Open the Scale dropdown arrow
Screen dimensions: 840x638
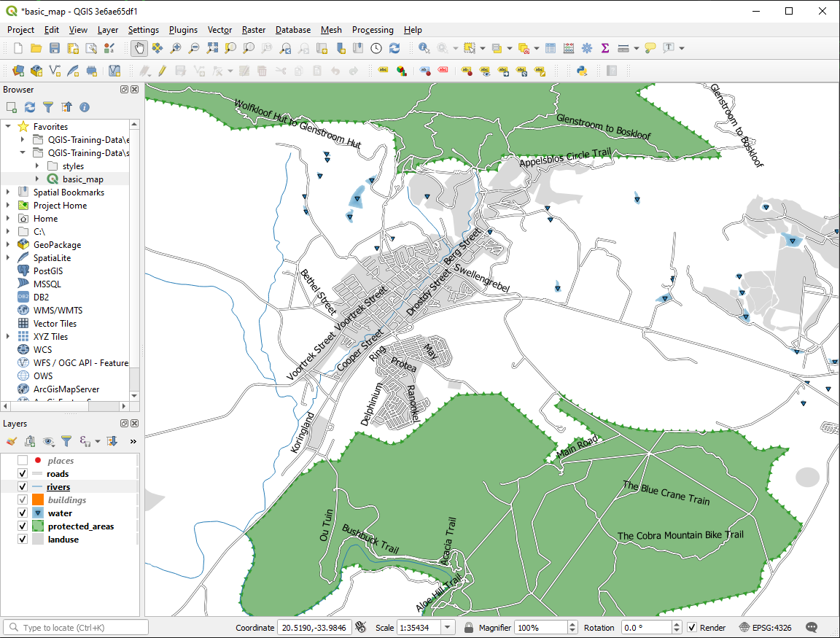point(448,628)
